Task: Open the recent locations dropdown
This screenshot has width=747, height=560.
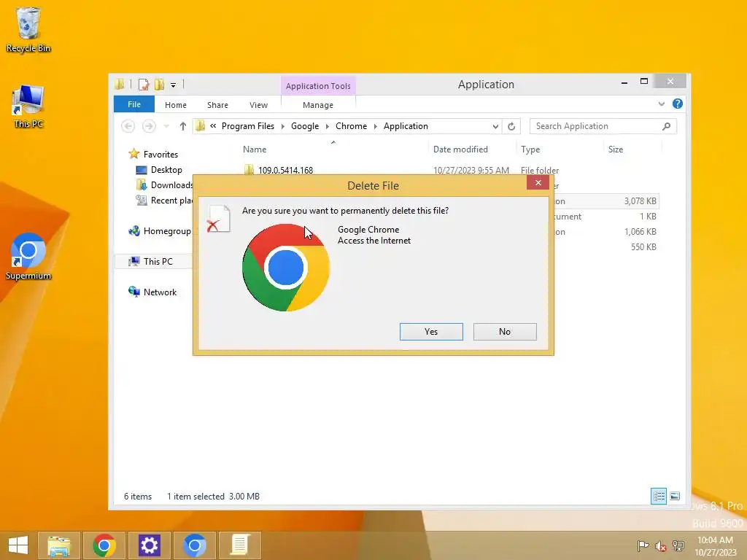Action: pos(166,126)
